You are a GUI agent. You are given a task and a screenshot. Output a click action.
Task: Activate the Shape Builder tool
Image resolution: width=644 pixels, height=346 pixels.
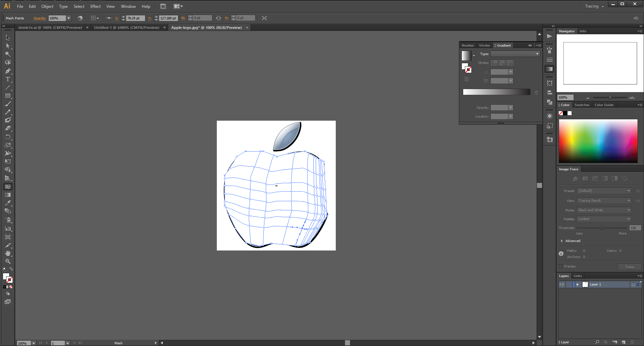click(7, 170)
